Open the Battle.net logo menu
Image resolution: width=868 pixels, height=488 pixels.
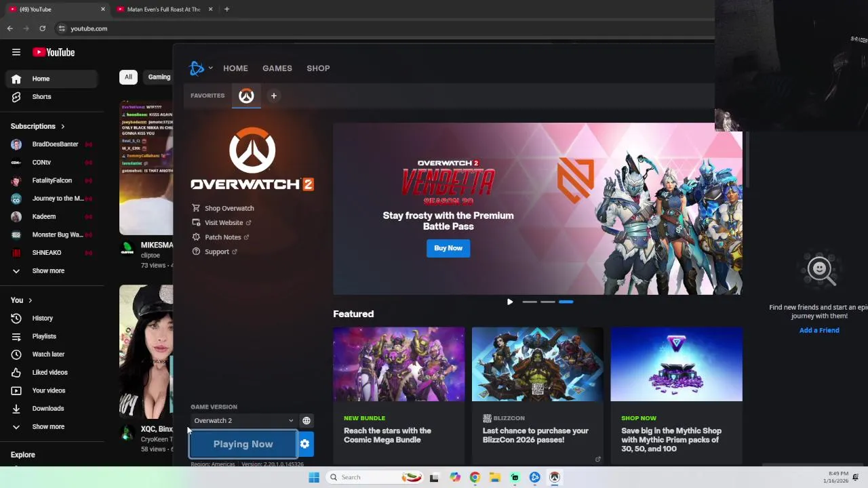click(x=197, y=68)
